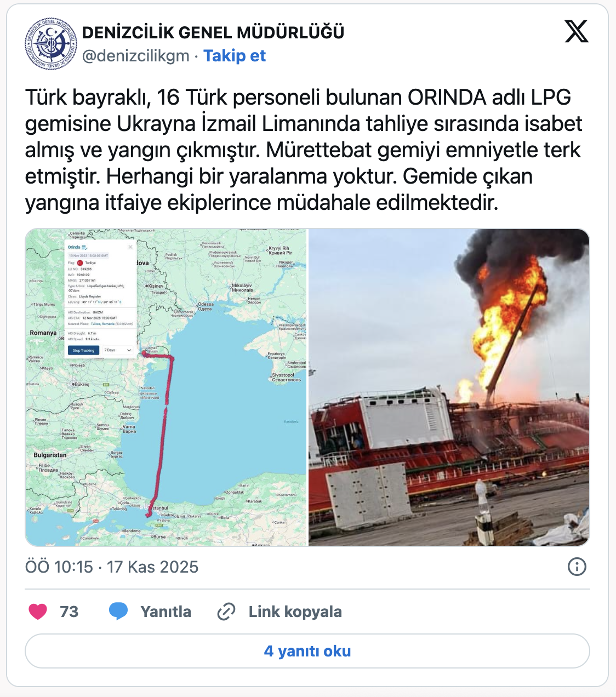
Task: Open the tweet info circle icon
Action: pos(577,567)
